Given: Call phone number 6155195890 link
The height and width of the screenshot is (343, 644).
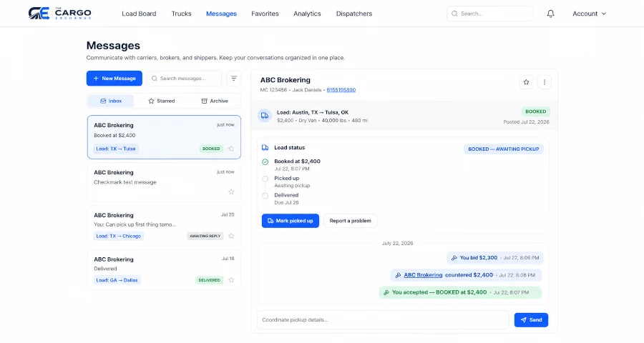Looking at the screenshot, I should [341, 90].
